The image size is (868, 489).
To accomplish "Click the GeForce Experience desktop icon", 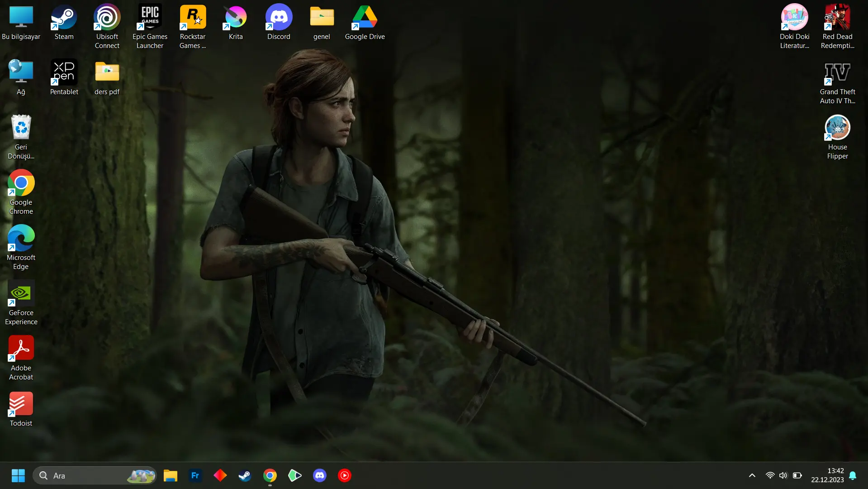I will (x=21, y=303).
